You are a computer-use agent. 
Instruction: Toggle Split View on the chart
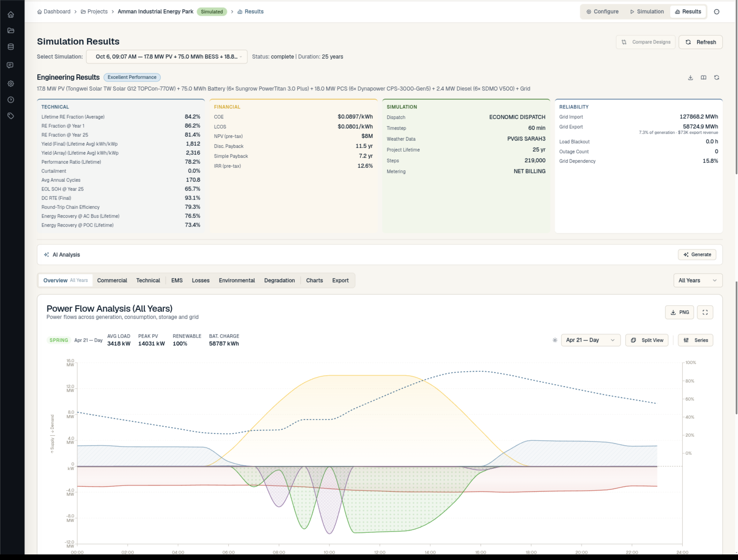click(647, 340)
